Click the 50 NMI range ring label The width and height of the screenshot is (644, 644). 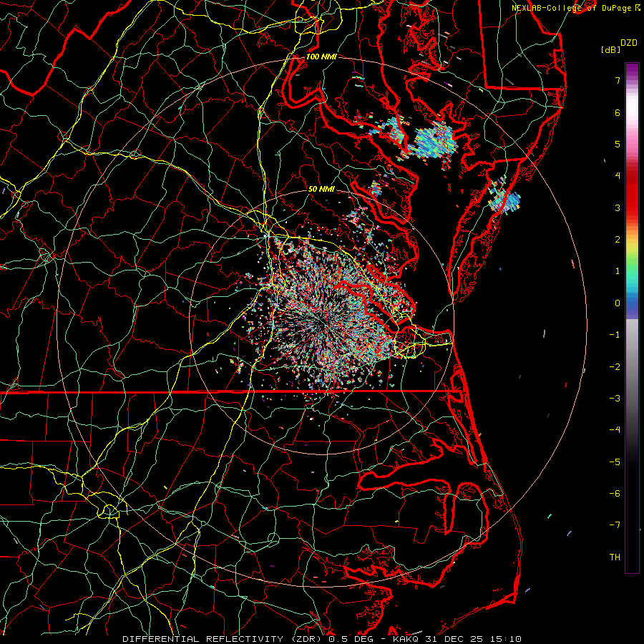pyautogui.click(x=321, y=189)
